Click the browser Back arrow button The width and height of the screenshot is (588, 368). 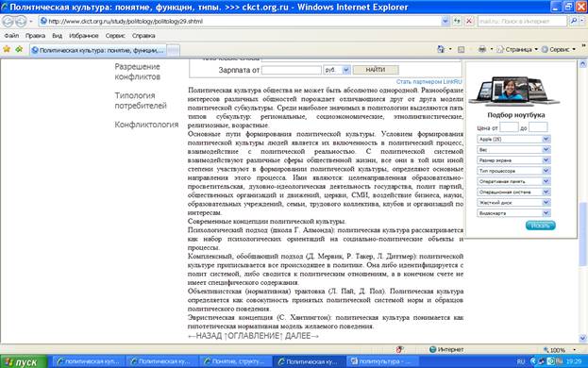click(8, 22)
